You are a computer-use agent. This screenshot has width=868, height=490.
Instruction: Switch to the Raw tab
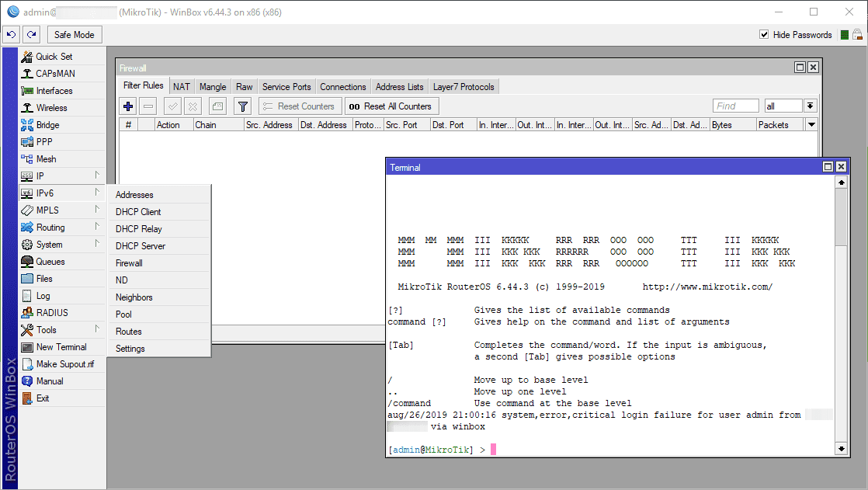[244, 87]
